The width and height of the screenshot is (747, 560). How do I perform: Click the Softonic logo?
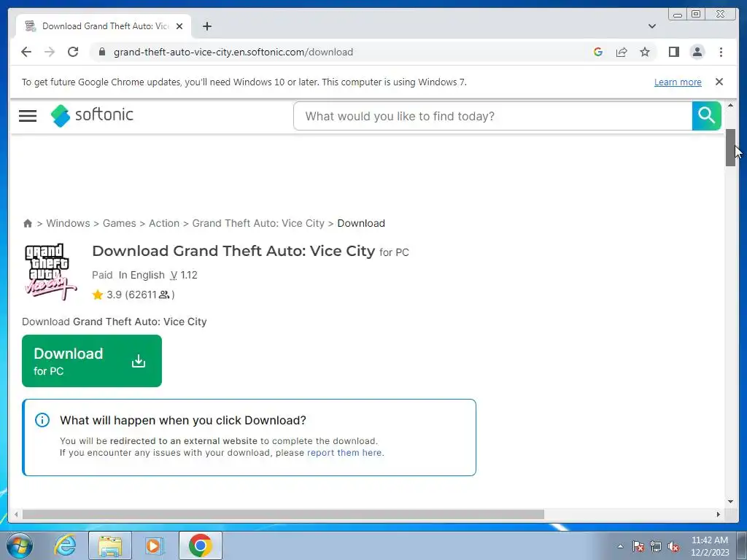[92, 115]
